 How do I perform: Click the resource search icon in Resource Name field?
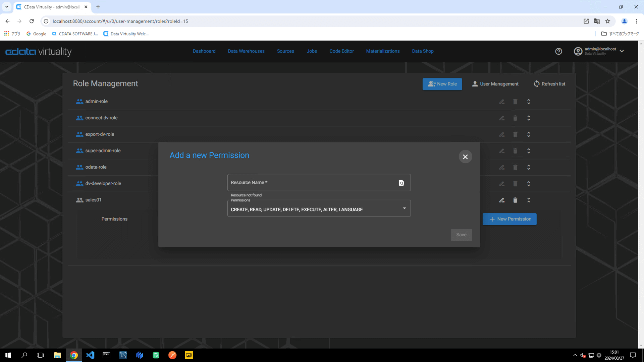[x=401, y=183]
